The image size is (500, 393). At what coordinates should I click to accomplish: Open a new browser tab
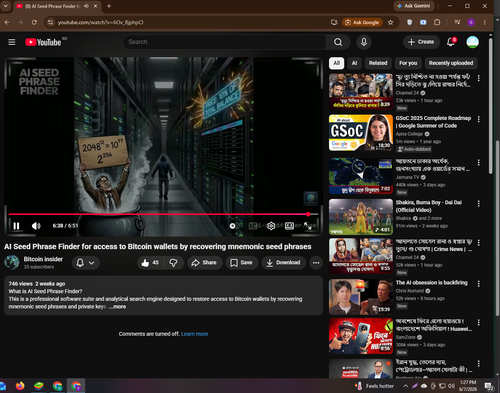[x=109, y=6]
